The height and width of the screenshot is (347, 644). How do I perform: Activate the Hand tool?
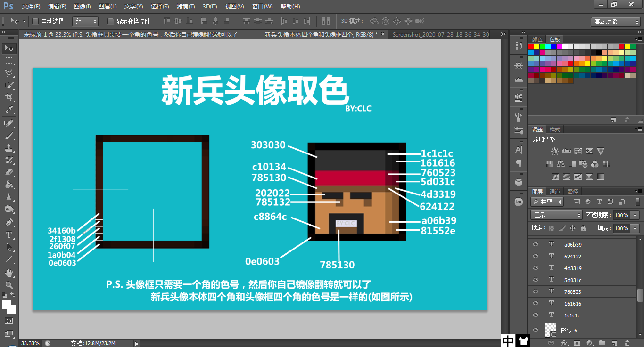coord(9,273)
